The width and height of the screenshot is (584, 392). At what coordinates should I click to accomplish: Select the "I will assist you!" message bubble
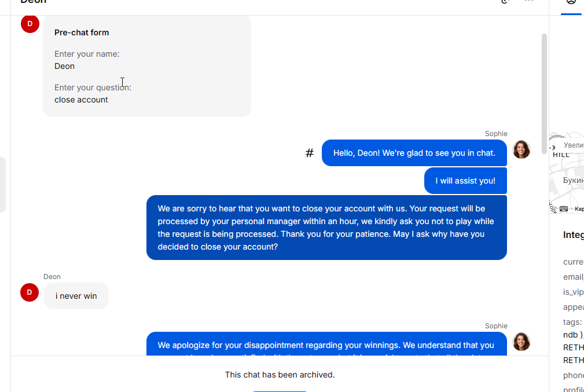pos(465,181)
